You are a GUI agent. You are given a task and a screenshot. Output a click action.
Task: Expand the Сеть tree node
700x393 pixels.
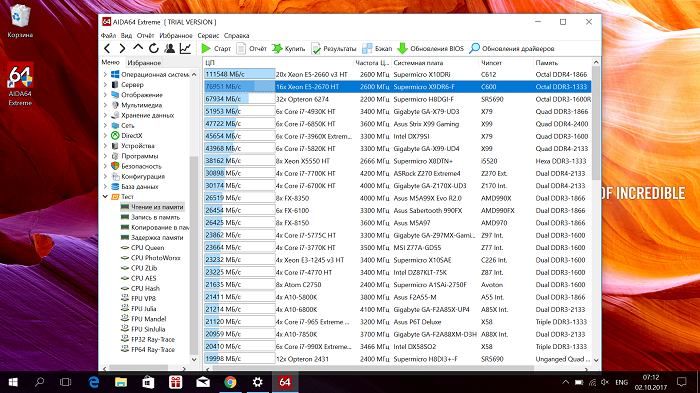click(x=105, y=125)
